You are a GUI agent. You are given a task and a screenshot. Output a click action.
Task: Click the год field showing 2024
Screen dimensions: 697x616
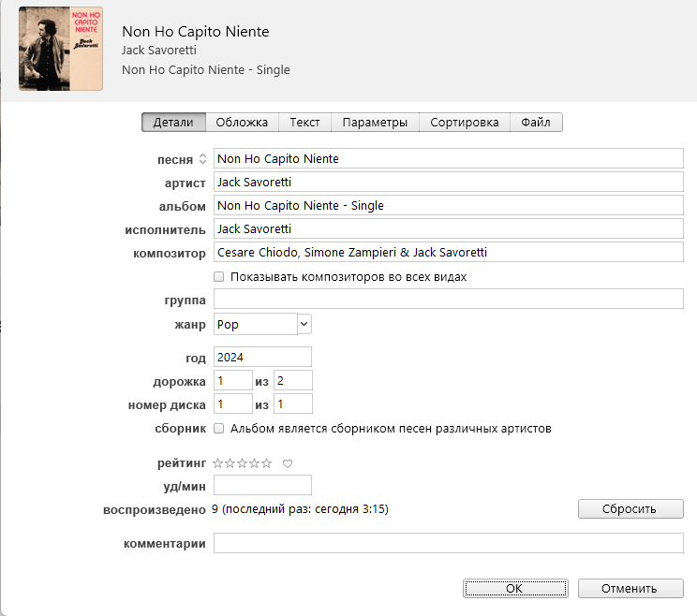pyautogui.click(x=262, y=357)
